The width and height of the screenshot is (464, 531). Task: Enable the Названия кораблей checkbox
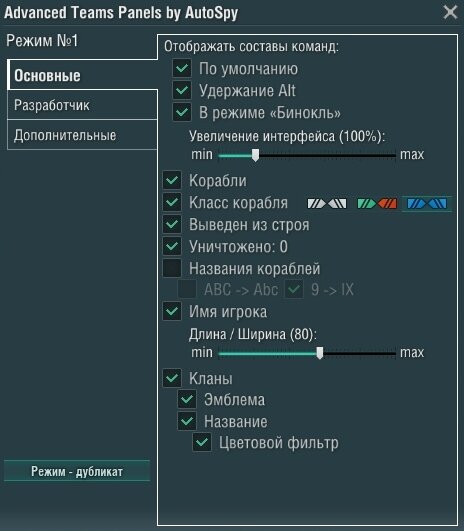(x=172, y=268)
